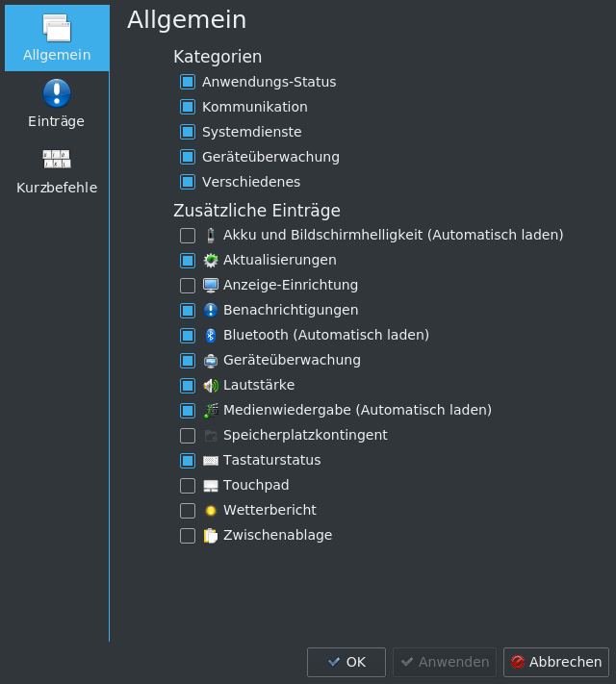Uncheck Geräteüberwachung under Zusätzliche Einträge
The width and height of the screenshot is (616, 684).
(x=188, y=361)
